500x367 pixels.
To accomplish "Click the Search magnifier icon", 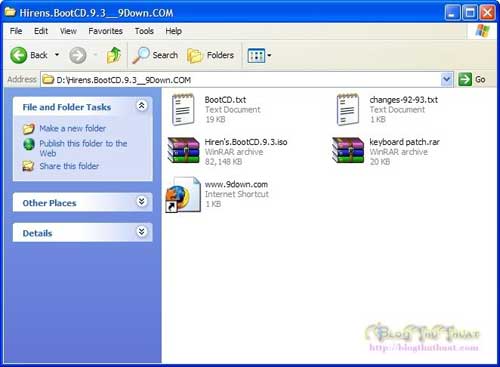I will [x=141, y=55].
